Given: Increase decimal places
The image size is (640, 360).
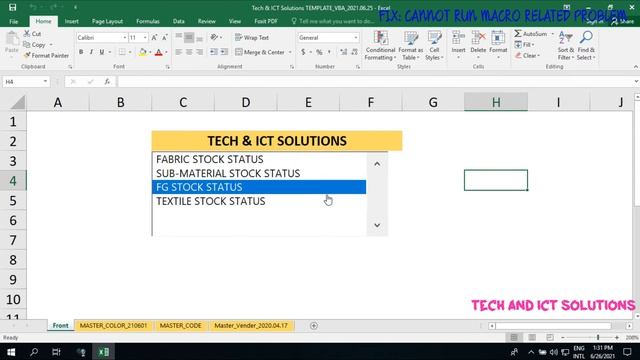Looking at the screenshot, I should click(x=343, y=52).
